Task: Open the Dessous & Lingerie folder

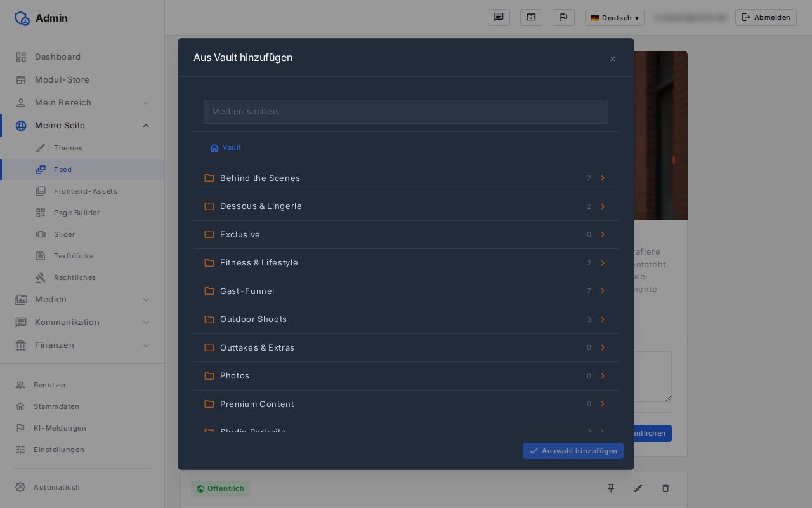Action: coord(406,206)
